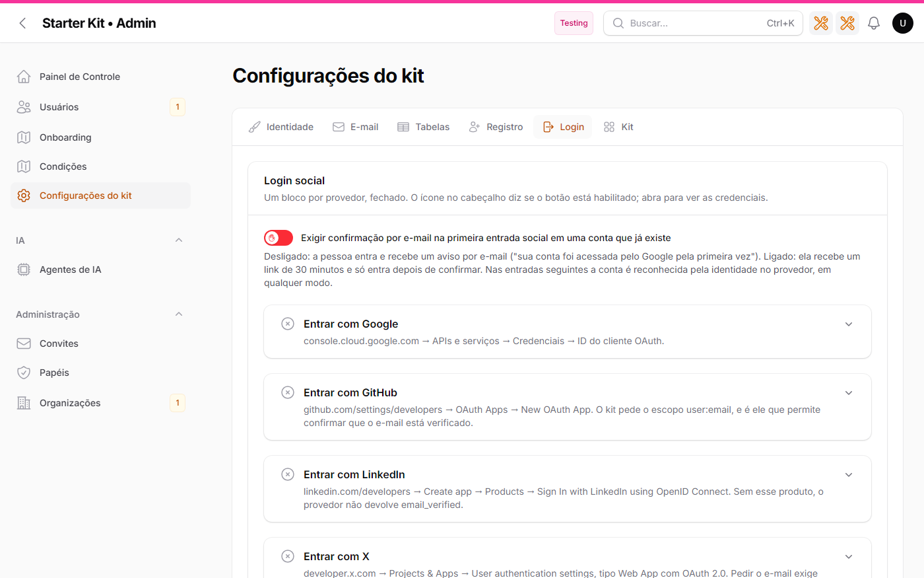Viewport: 924px width, 578px height.
Task: Open Agentes de IA from the sidebar
Action: [100, 270]
